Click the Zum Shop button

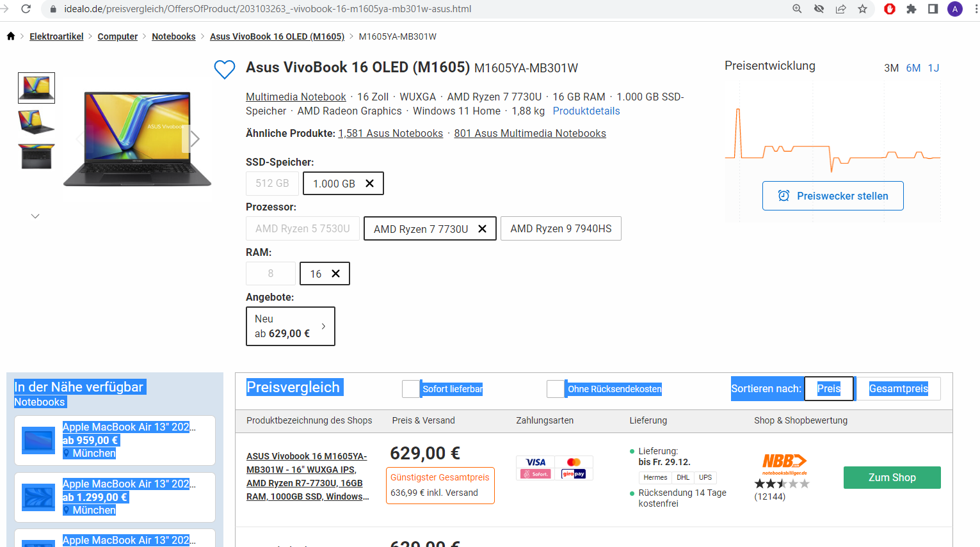892,478
